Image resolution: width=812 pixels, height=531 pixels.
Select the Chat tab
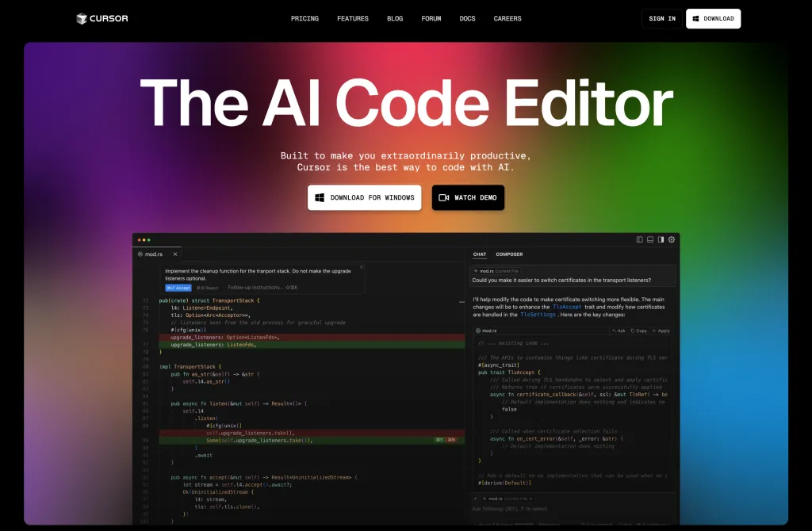point(480,254)
